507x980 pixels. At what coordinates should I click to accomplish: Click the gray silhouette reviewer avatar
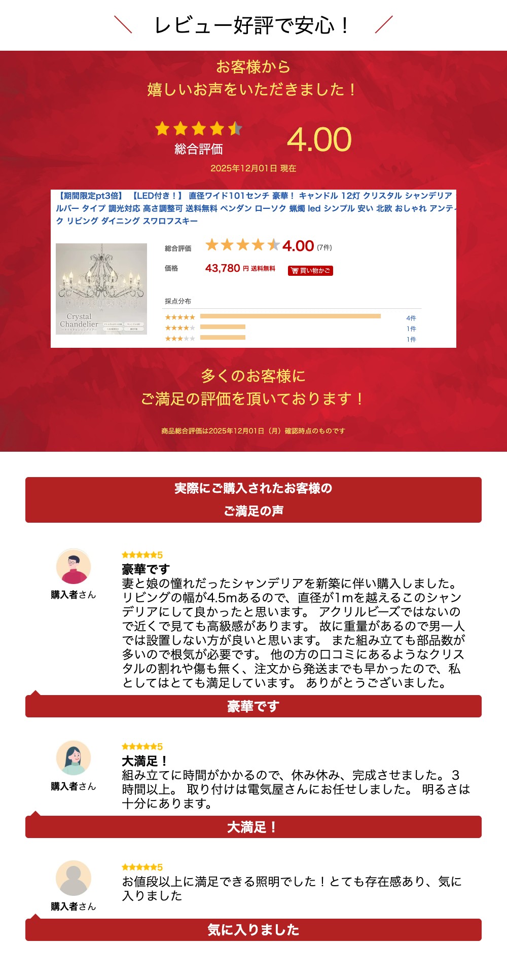tap(74, 878)
